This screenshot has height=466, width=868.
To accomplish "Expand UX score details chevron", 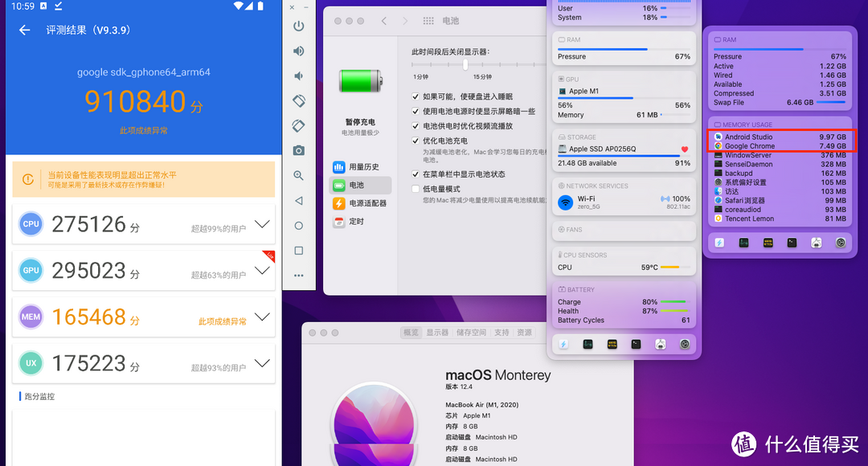I will coord(262,364).
